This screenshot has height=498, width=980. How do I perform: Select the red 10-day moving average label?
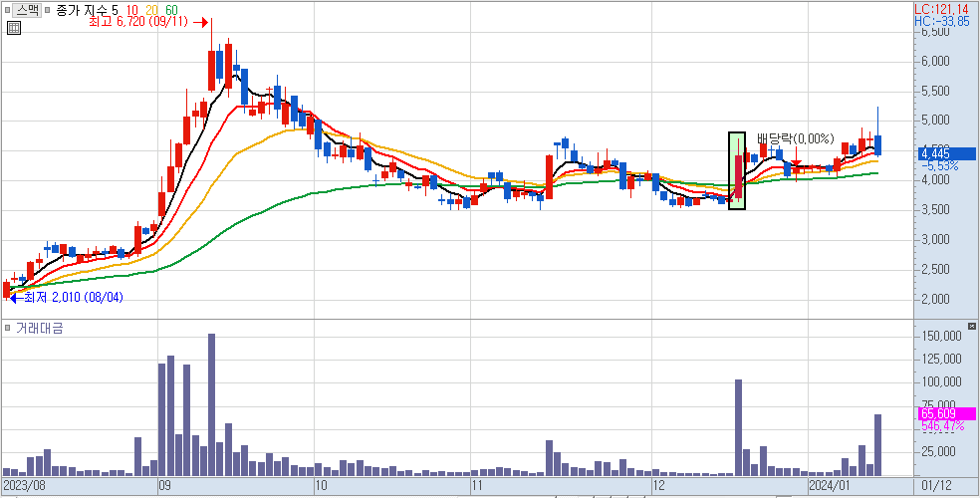point(131,9)
